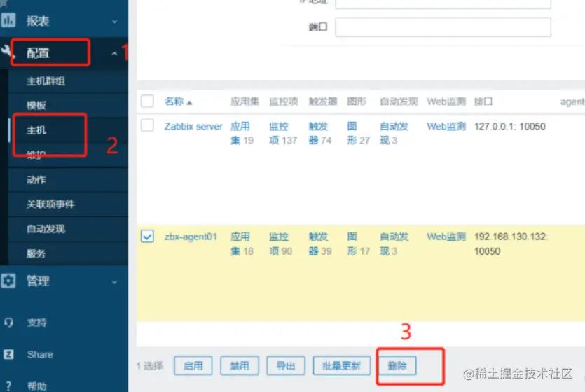The height and width of the screenshot is (392, 585).
Task: Check the Zabbix server row checkbox
Action: pyautogui.click(x=147, y=125)
